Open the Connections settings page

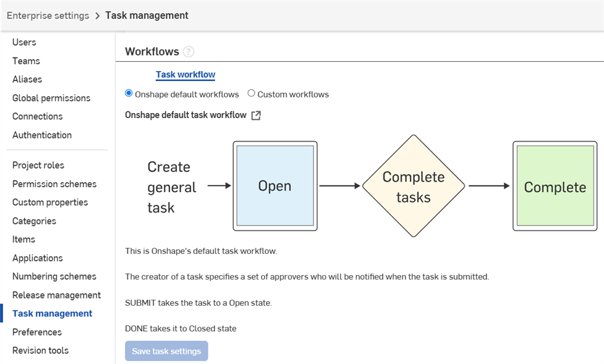[x=37, y=116]
